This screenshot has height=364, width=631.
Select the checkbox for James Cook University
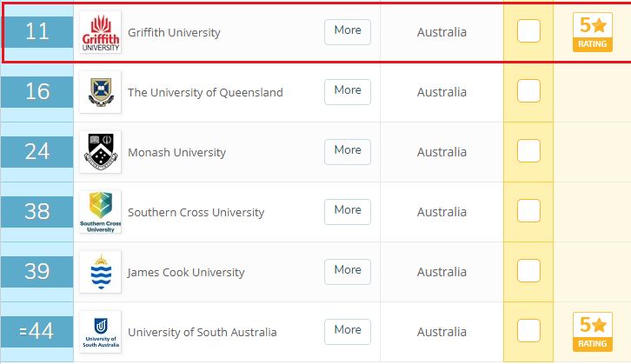[528, 270]
